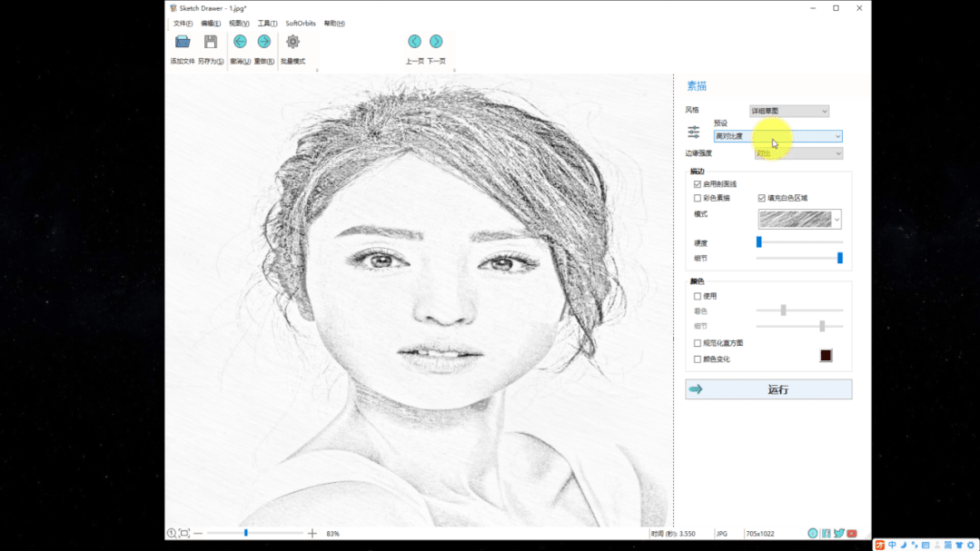
Task: Click the moon icon in input method bar
Action: 903,546
